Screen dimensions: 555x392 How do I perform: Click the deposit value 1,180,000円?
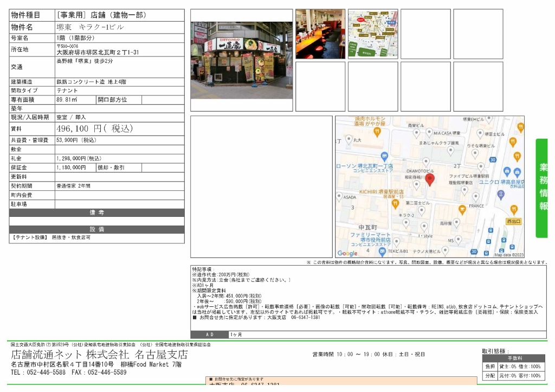point(71,167)
